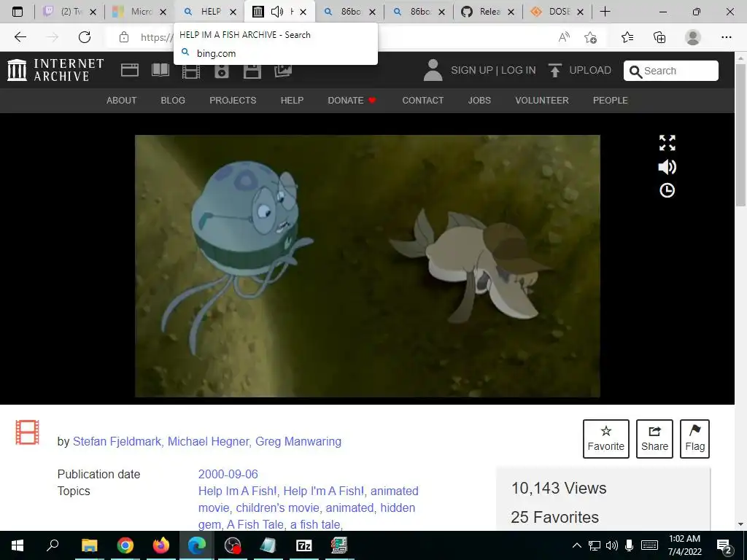Click the LOG IN link

pyautogui.click(x=519, y=71)
